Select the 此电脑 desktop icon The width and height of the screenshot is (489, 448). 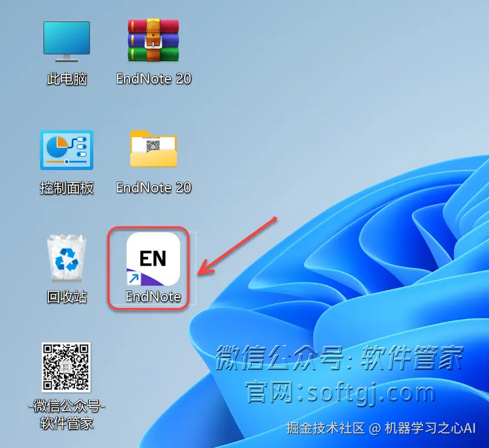click(x=67, y=41)
